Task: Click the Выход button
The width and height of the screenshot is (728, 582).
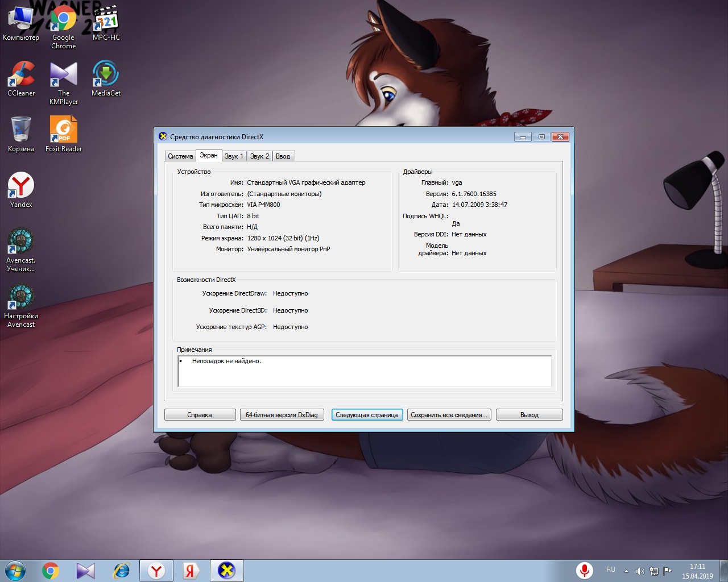Action: (x=530, y=415)
